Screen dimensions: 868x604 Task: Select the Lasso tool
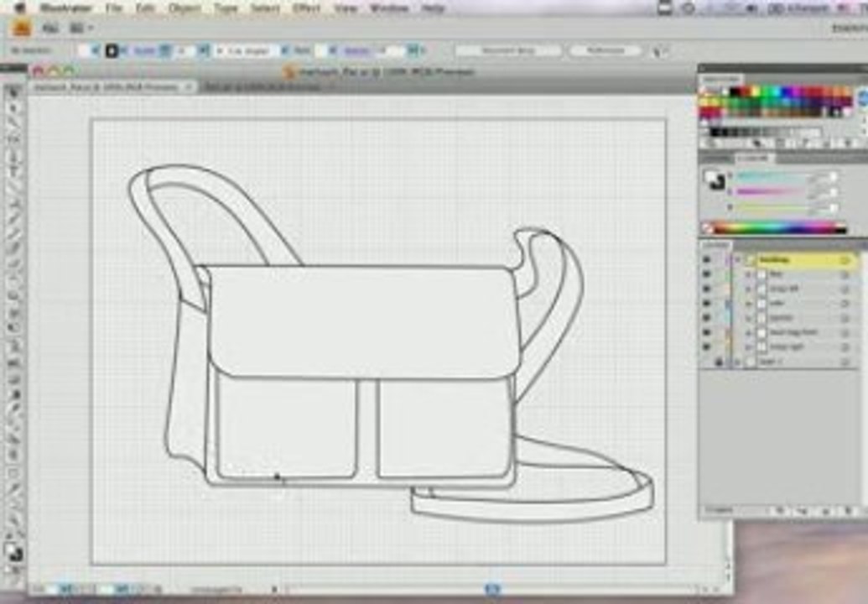click(x=13, y=138)
